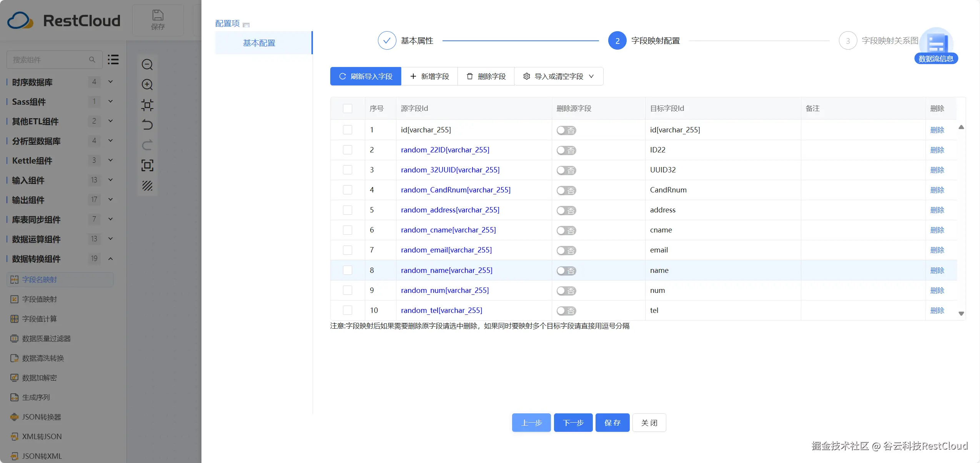This screenshot has height=463, width=980.
Task: Click the table scrollbar up arrow
Action: pos(961,127)
